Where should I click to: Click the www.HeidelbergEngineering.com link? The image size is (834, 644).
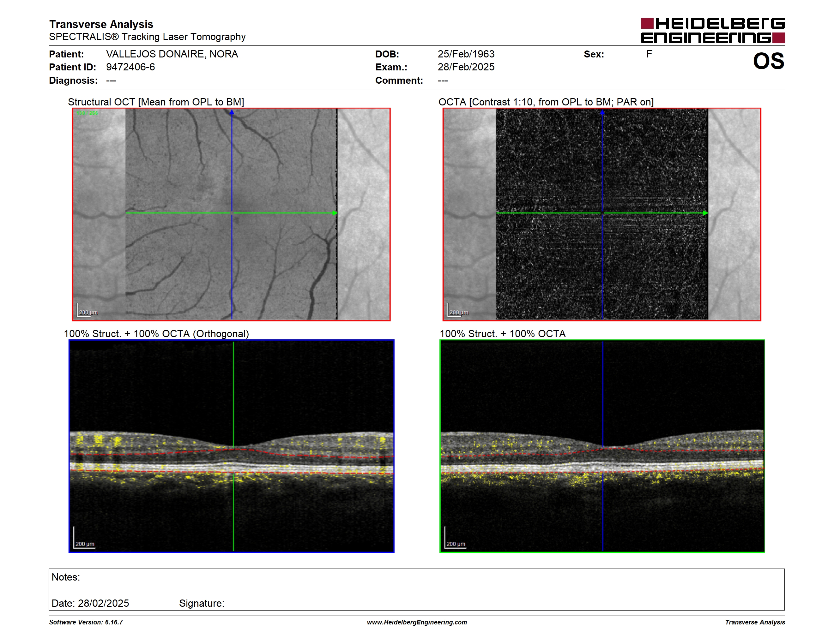point(417,622)
